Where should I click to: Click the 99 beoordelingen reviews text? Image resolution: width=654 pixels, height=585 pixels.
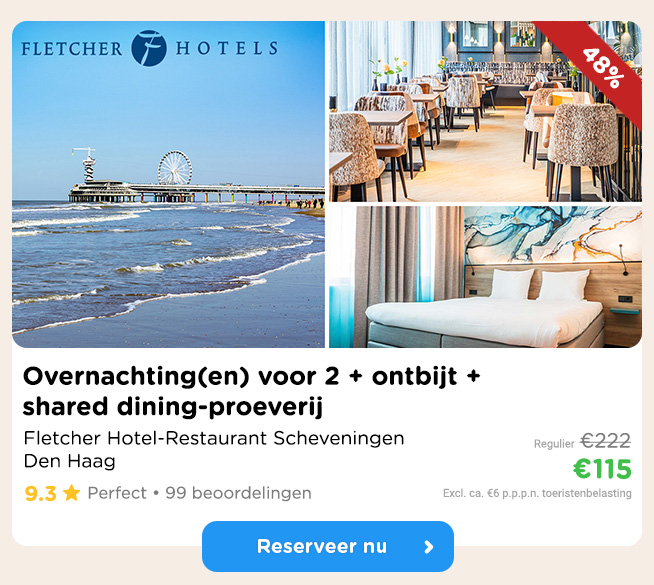coord(238,493)
